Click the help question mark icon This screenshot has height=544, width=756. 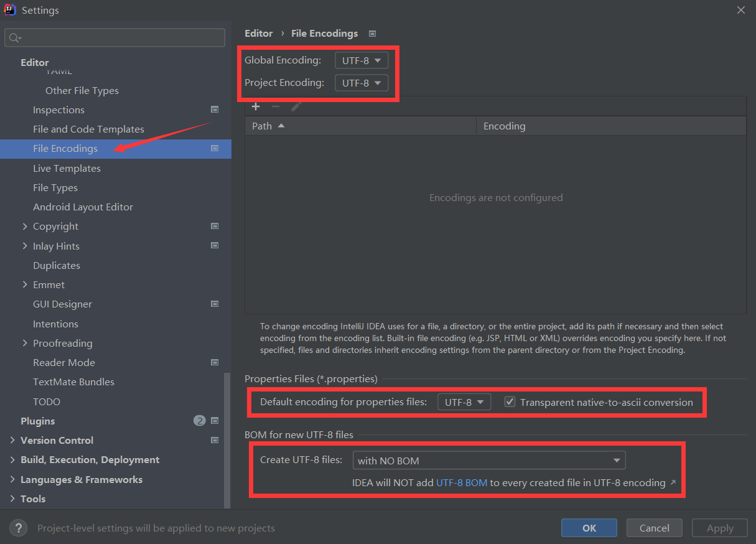coord(19,528)
